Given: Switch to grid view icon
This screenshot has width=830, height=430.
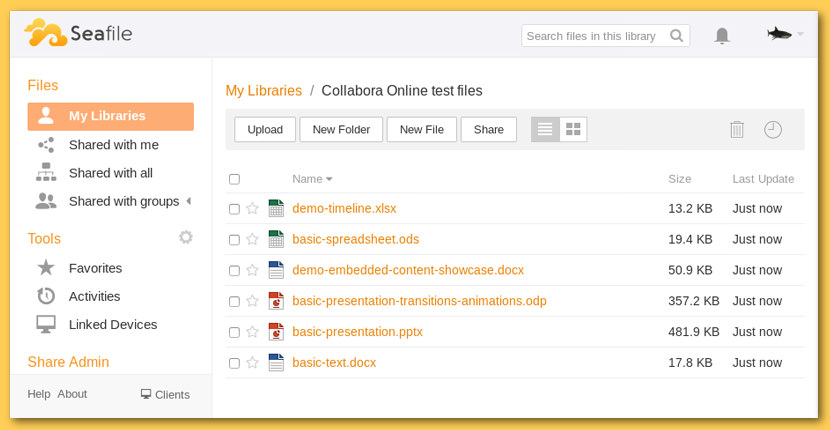Looking at the screenshot, I should click(x=573, y=129).
